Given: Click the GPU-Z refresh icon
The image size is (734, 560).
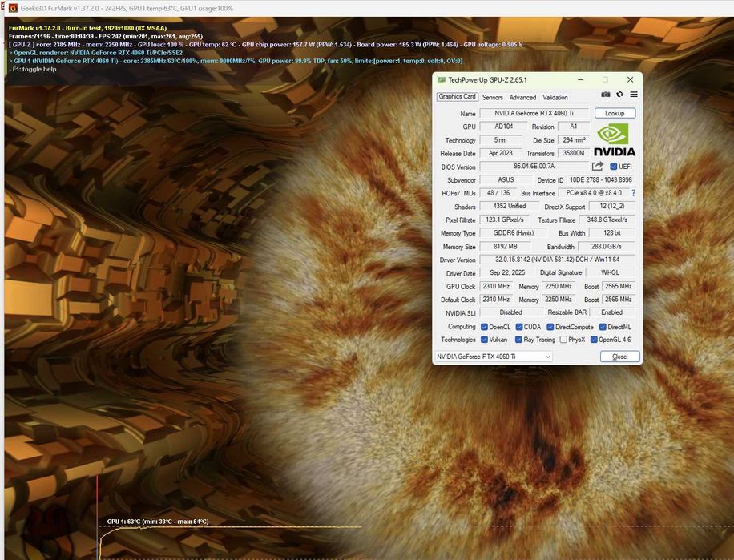Looking at the screenshot, I should [x=619, y=95].
